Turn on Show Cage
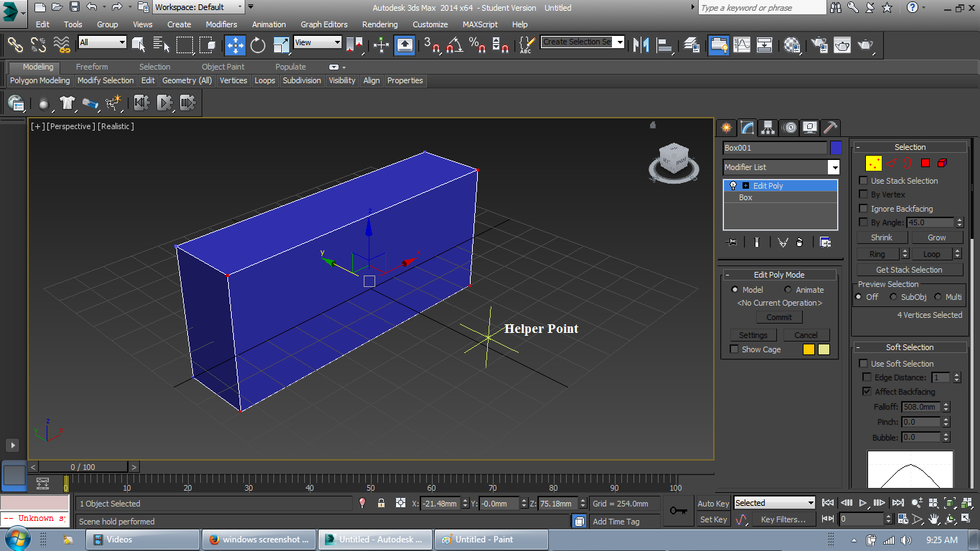This screenshot has height=551, width=980. click(734, 349)
